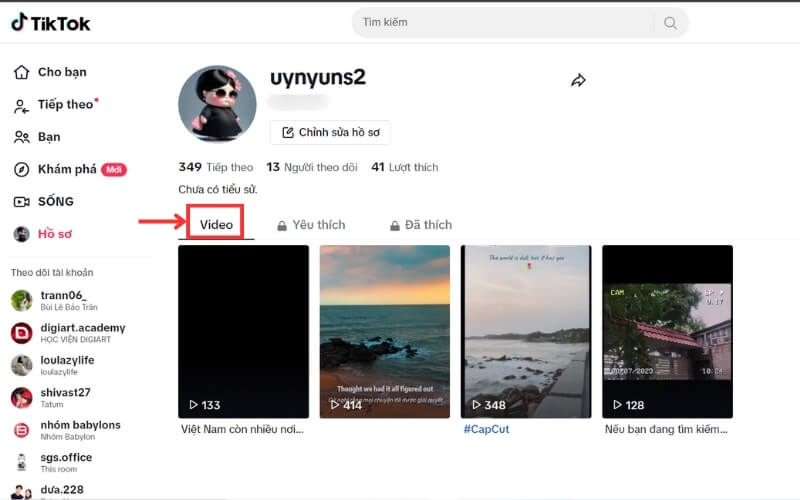Click the Theo dõi tài khoản heading
This screenshot has width=800, height=500.
[x=52, y=272]
